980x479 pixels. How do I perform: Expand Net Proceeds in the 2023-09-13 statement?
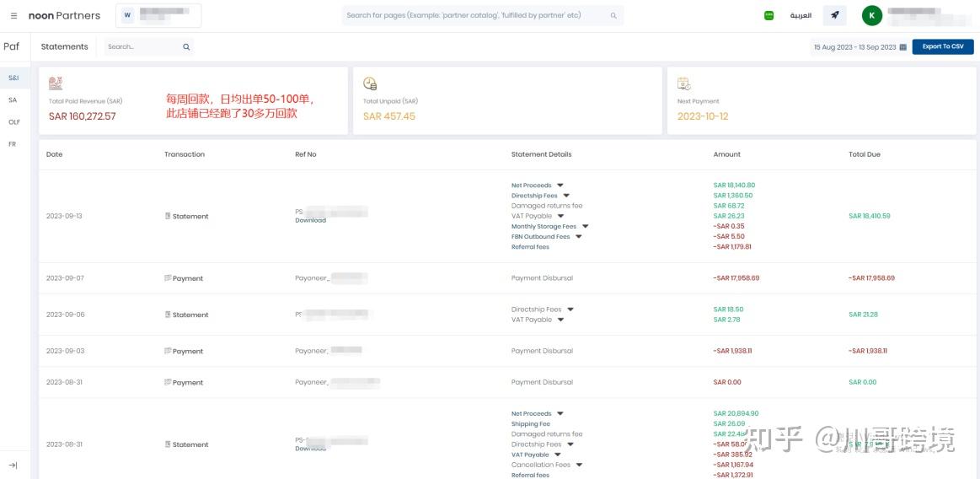[x=560, y=185]
